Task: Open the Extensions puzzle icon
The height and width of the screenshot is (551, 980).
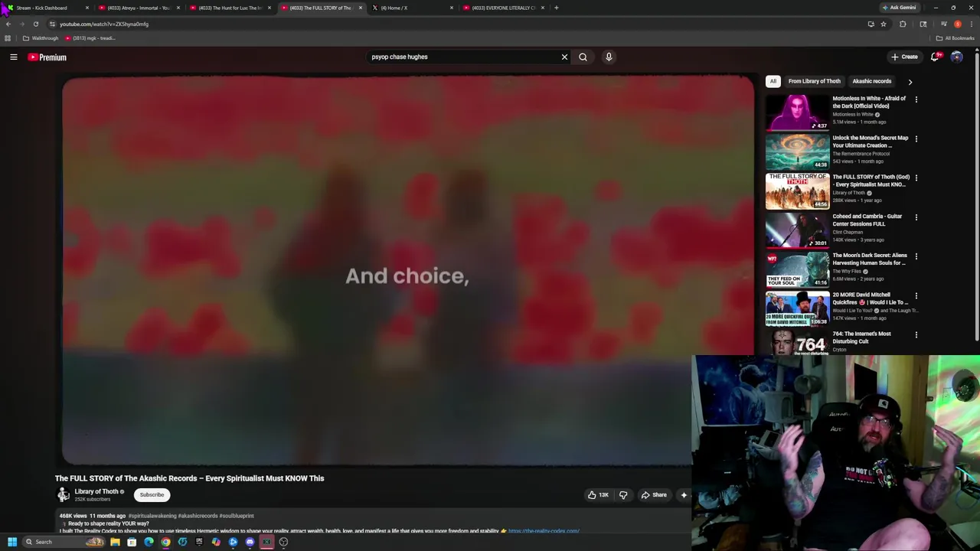Action: coord(903,24)
